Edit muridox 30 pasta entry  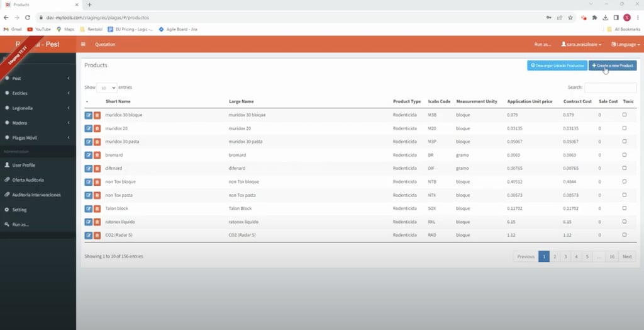click(x=88, y=142)
